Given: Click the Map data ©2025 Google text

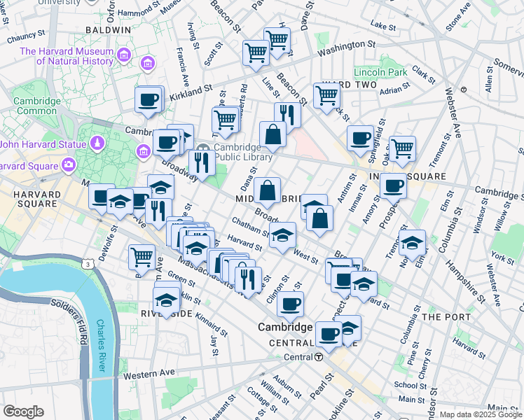Looking at the screenshot, I should 480,414.
